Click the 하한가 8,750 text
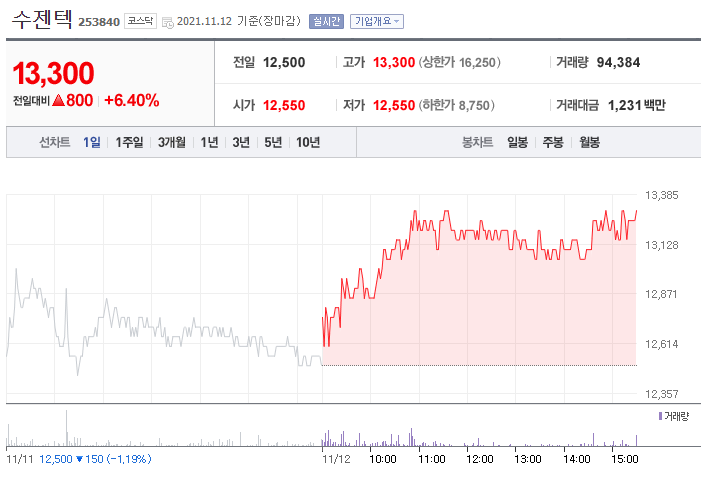The height and width of the screenshot is (480, 701). pyautogui.click(x=456, y=105)
